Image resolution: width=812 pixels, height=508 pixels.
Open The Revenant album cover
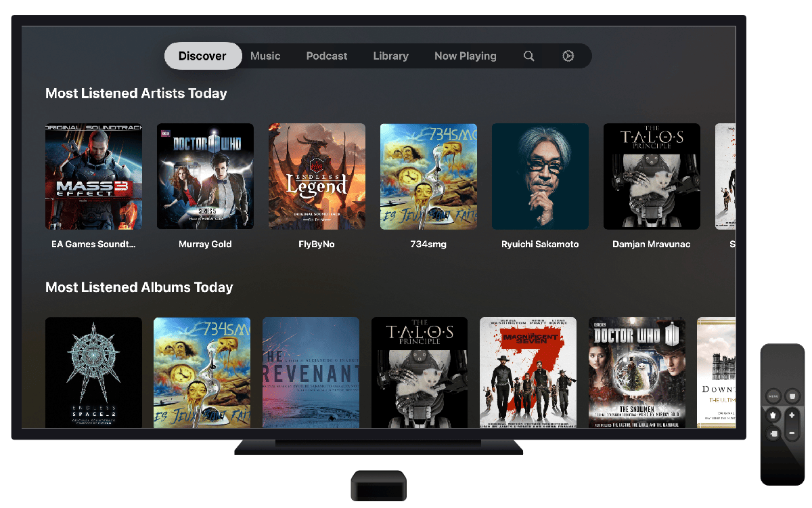(x=311, y=373)
